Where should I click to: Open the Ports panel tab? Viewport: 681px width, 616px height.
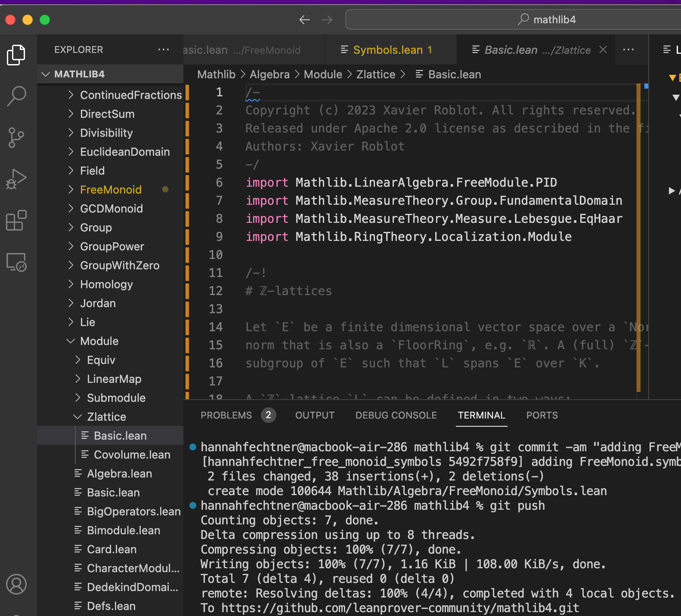tap(542, 415)
